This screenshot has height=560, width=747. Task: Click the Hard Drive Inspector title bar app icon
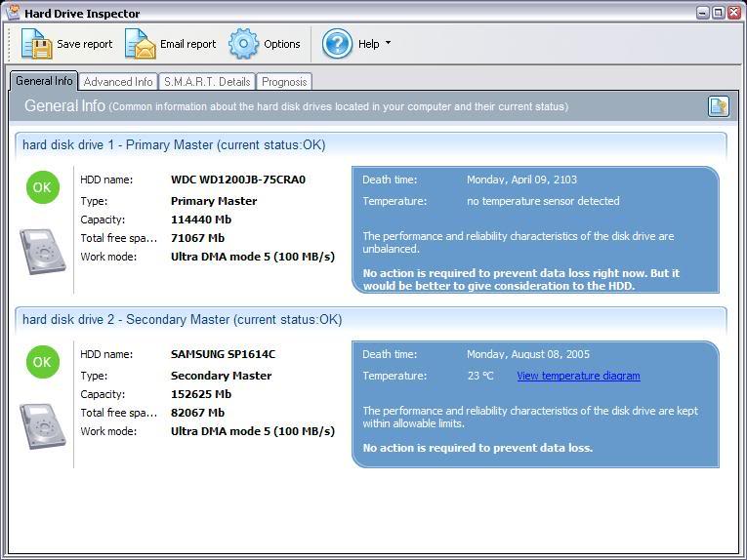pos(14,13)
